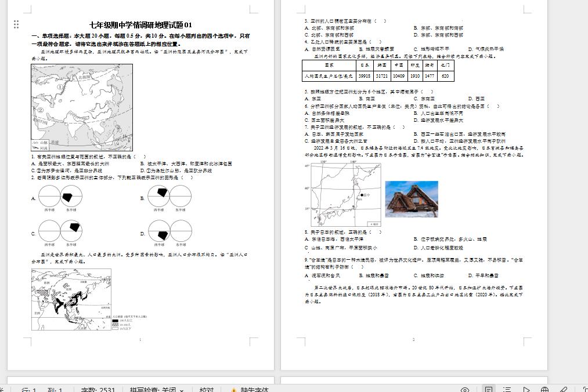The height and width of the screenshot is (392, 588).
Task: Select the Asia outline map image
Action: (82, 107)
